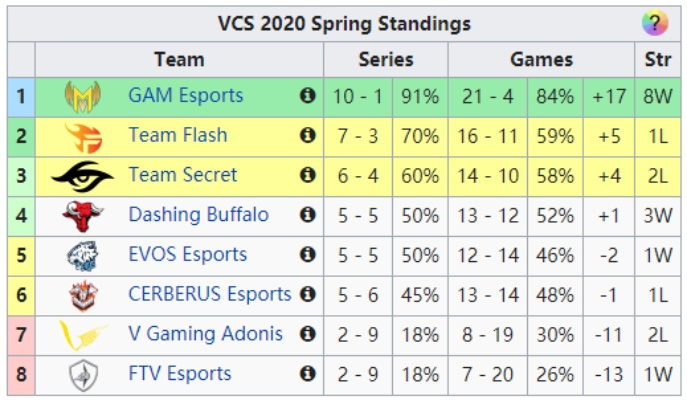Click the Team Secret logo icon
687x400 pixels.
[x=82, y=176]
